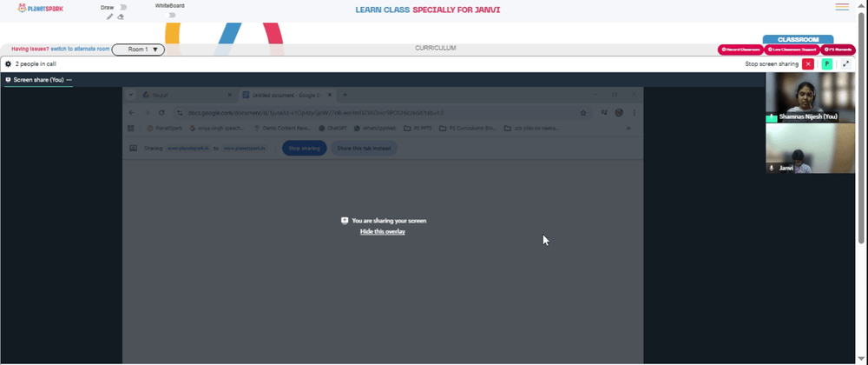Viewport: 868px width, 365px height.
Task: Toggle the Draw switch on
Action: point(123,7)
